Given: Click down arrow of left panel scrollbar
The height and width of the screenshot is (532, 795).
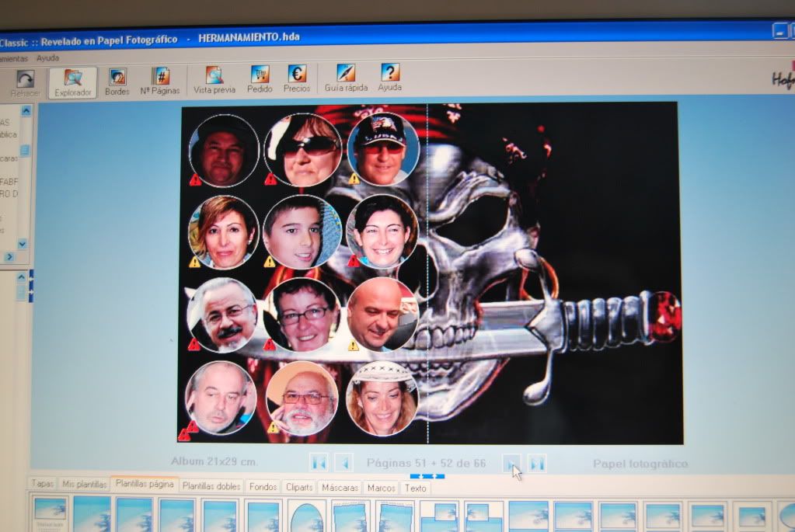Looking at the screenshot, I should 23,244.
